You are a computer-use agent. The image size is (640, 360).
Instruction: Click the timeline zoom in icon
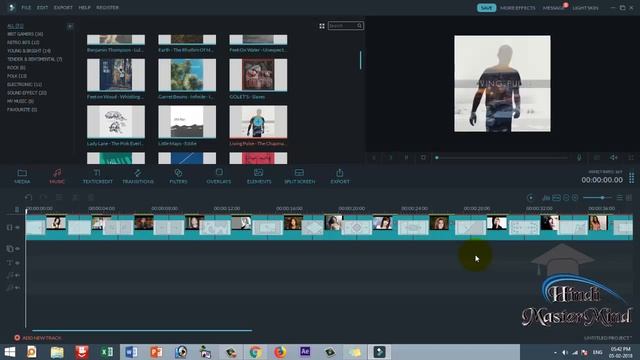click(575, 198)
